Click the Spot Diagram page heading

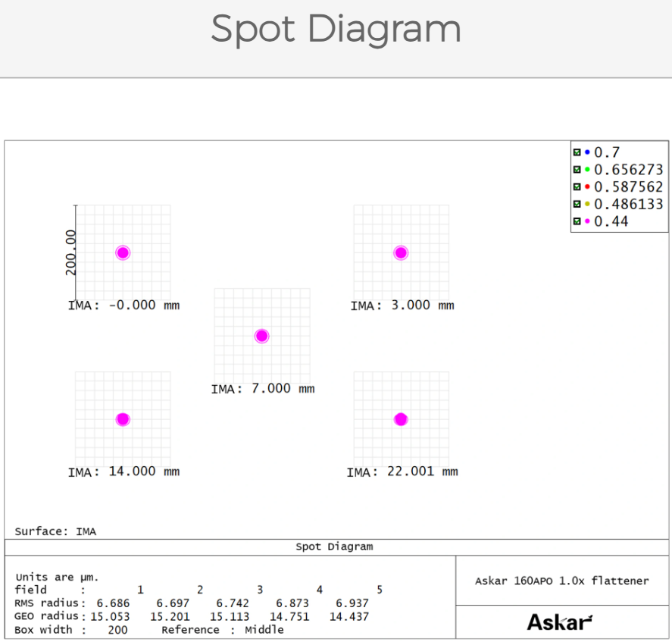pyautogui.click(x=336, y=30)
